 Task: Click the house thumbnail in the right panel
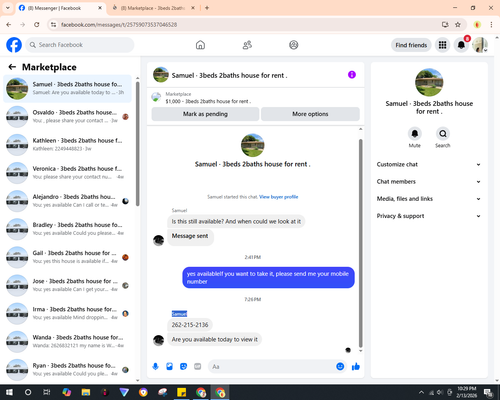point(429,82)
